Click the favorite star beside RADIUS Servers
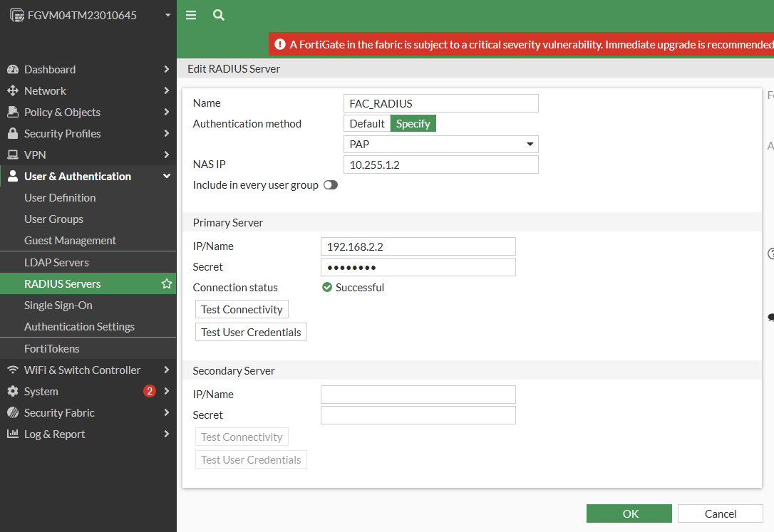Viewport: 774px width, 532px height. [167, 284]
